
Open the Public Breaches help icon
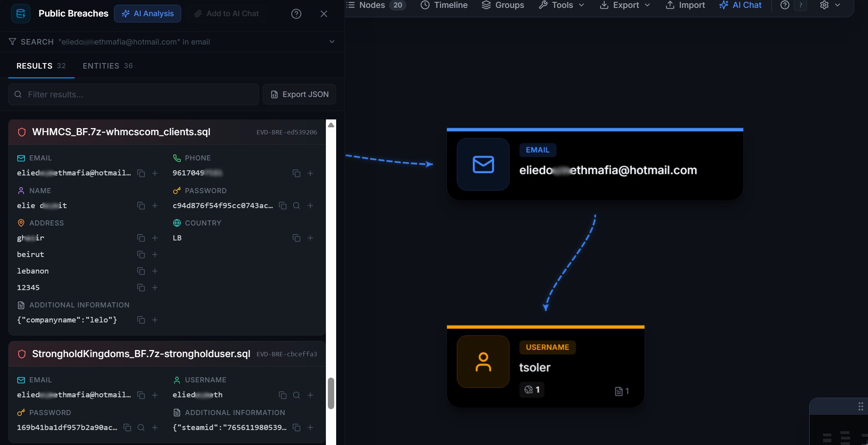(296, 14)
